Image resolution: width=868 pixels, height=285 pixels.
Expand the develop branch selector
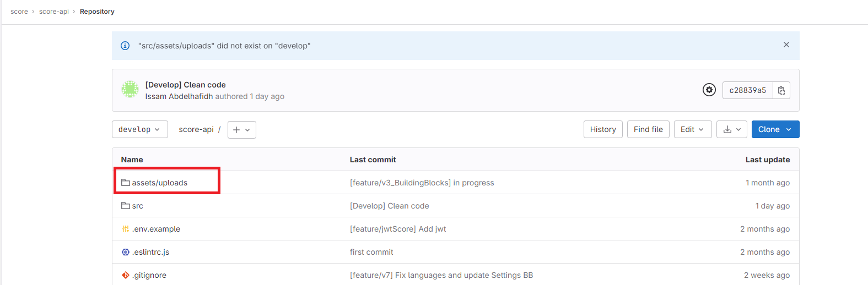tap(139, 129)
